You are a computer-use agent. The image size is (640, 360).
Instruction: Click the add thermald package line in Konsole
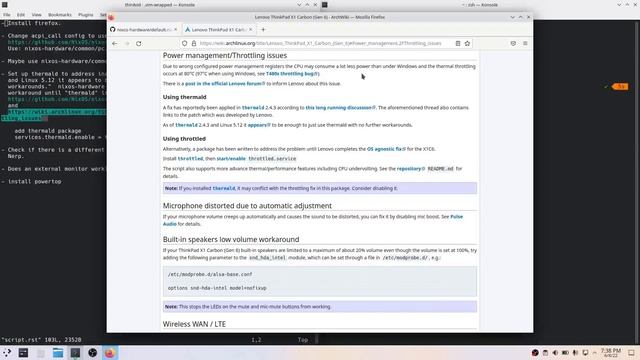(x=48, y=131)
